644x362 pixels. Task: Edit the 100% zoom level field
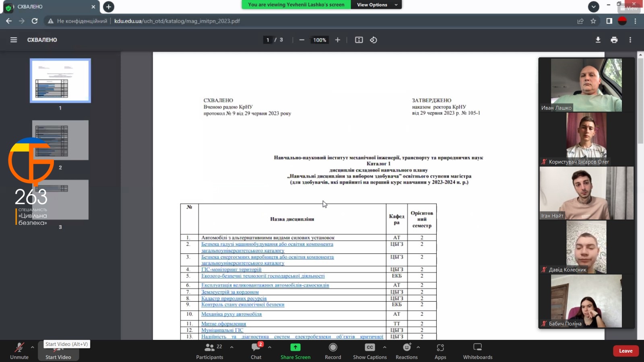(x=320, y=40)
